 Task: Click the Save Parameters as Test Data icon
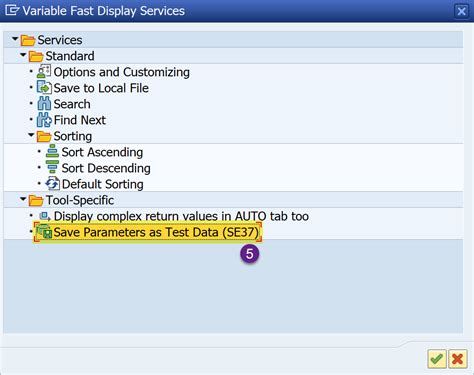tap(44, 232)
